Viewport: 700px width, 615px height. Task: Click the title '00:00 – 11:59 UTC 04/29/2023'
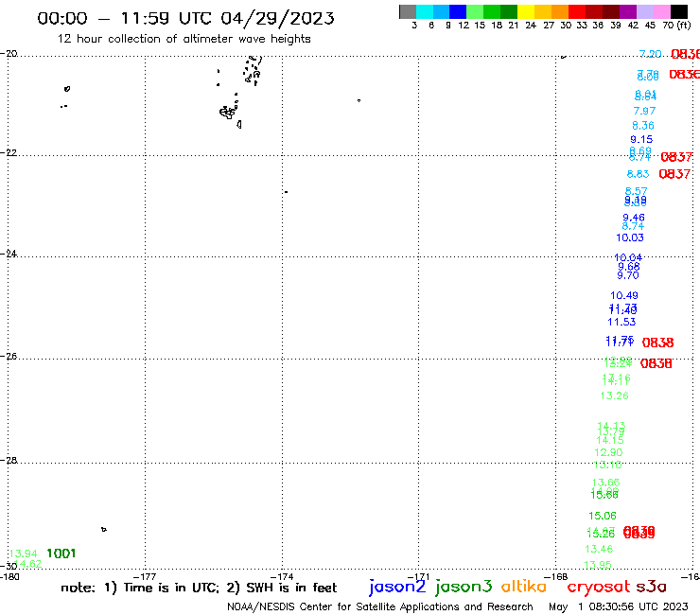[x=185, y=18]
